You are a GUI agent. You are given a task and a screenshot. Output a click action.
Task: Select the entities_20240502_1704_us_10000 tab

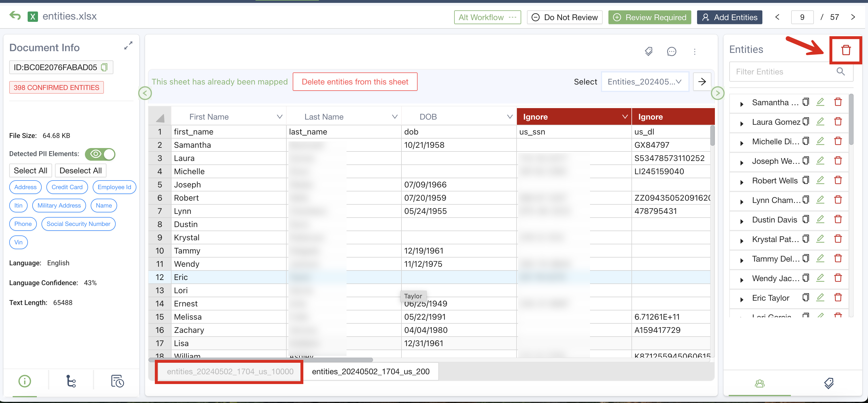230,371
